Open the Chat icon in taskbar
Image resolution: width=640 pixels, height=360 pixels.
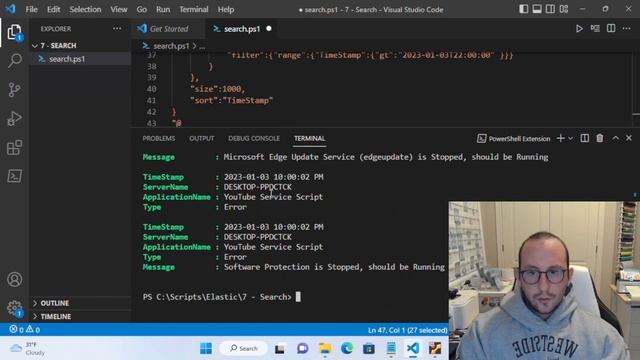coord(302,348)
